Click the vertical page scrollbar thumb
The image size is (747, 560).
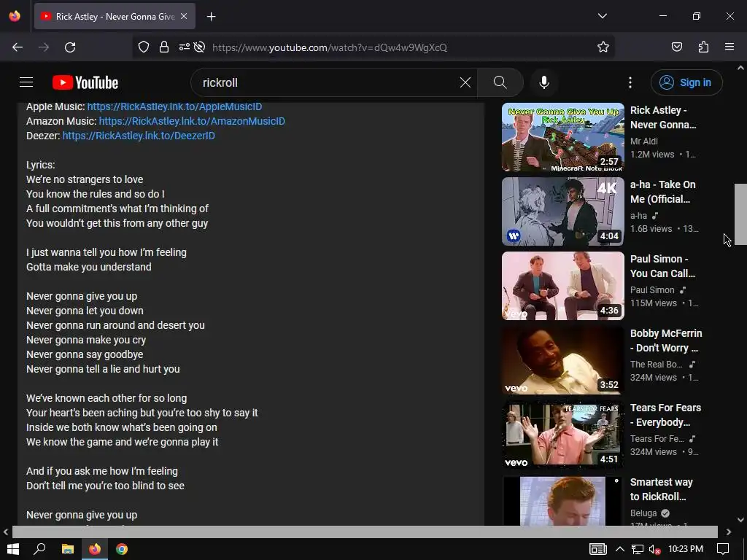[x=740, y=214]
